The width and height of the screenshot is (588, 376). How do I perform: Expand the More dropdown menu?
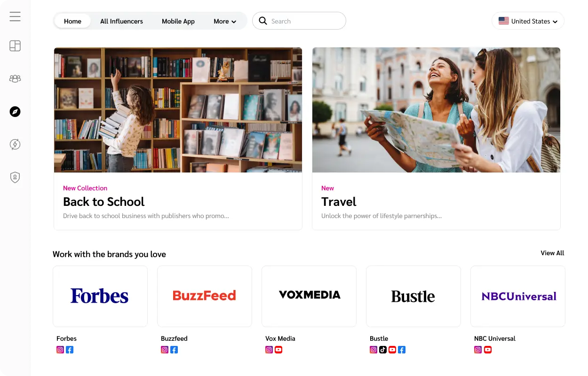point(225,21)
